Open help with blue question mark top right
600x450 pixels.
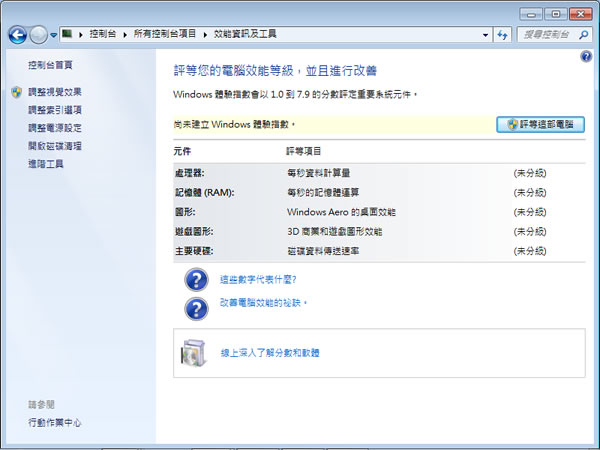coord(586,57)
